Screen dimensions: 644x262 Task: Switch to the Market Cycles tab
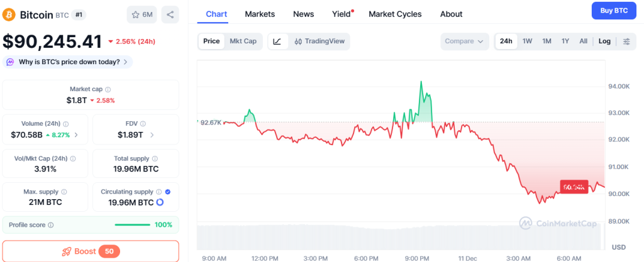pyautogui.click(x=395, y=14)
